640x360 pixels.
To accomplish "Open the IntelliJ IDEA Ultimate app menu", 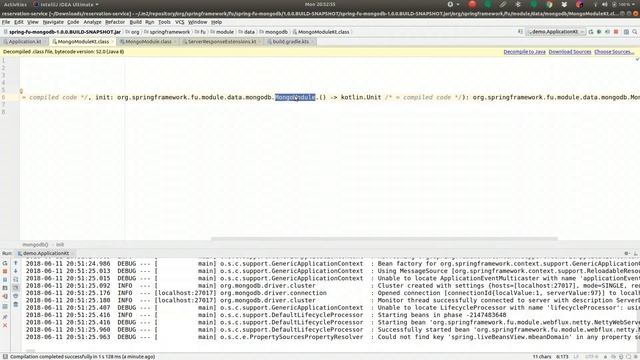I will point(66,4).
